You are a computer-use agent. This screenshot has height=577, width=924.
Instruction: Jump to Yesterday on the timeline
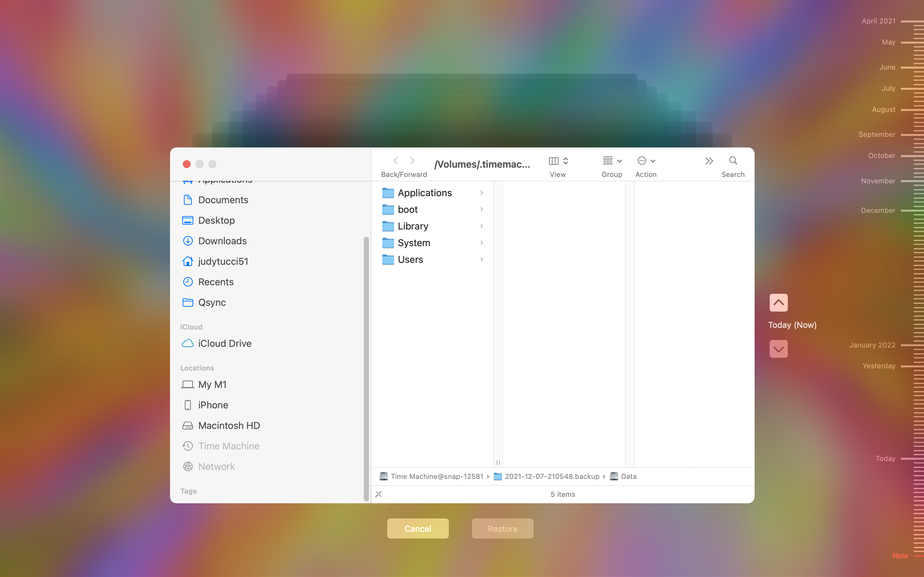[878, 366]
